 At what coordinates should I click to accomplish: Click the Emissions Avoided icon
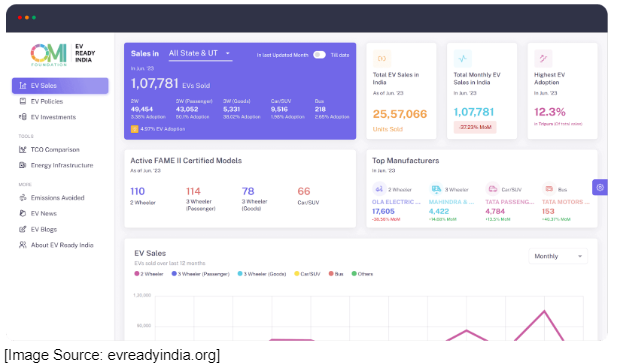click(x=23, y=197)
